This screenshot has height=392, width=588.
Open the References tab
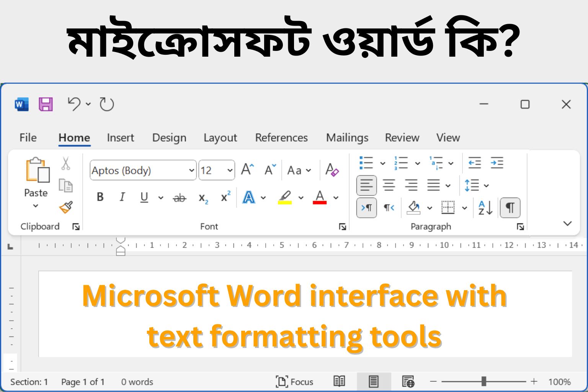coord(281,138)
